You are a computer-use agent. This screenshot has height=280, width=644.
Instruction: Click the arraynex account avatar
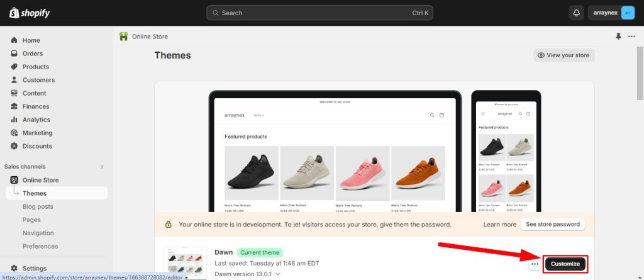627,13
